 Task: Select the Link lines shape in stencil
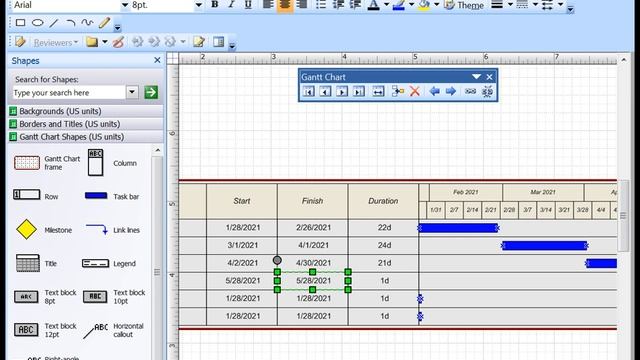[x=97, y=229]
